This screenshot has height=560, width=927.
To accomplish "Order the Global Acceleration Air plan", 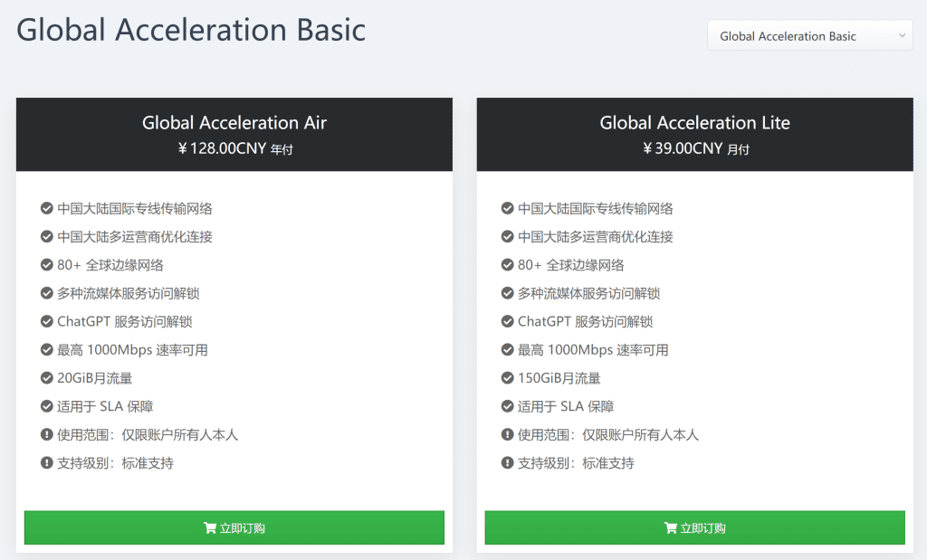I will [x=234, y=528].
